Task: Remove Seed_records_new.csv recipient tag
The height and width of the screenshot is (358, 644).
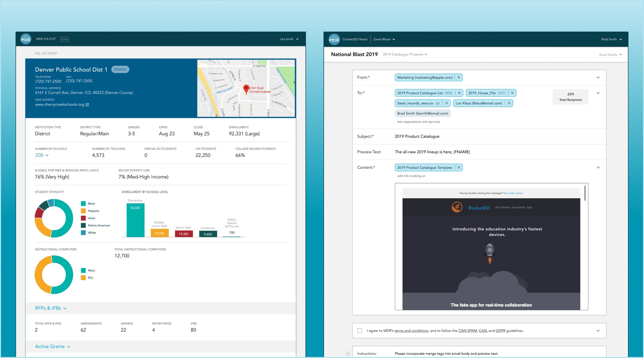Action: pos(446,103)
